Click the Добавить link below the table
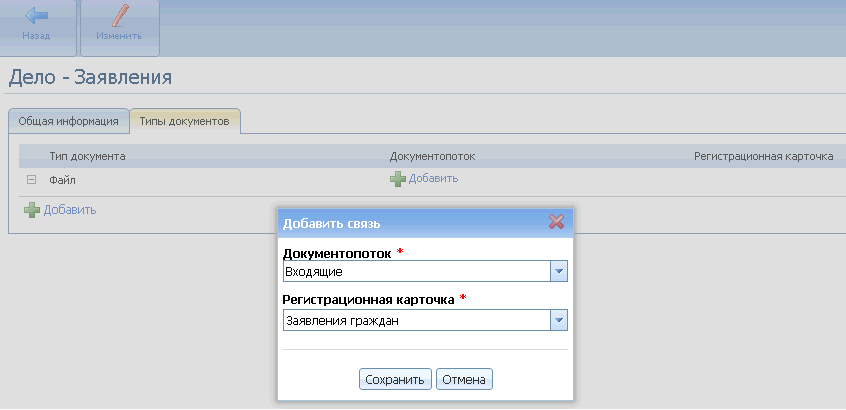The width and height of the screenshot is (846, 410). (x=69, y=210)
